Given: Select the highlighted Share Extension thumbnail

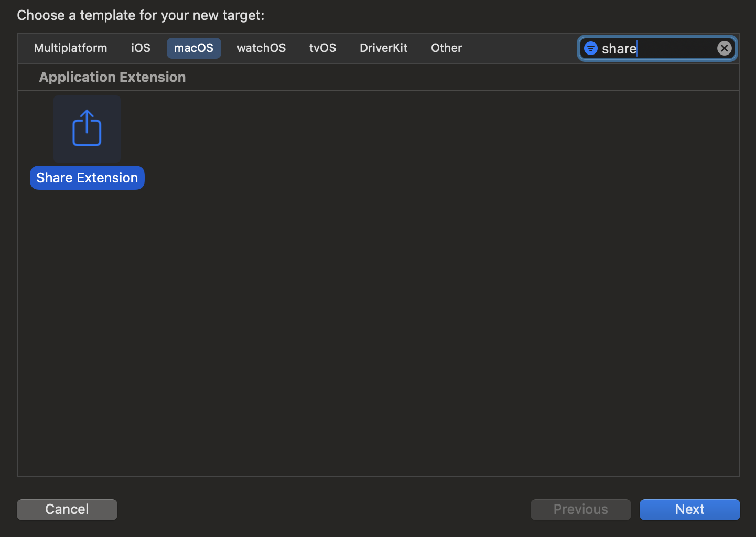Looking at the screenshot, I should (x=87, y=128).
